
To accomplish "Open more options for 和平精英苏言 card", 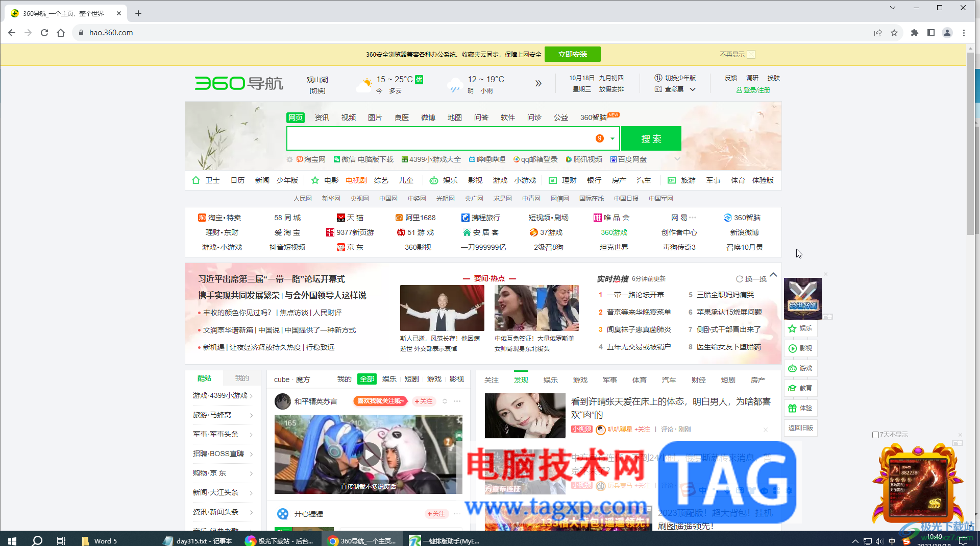I will pos(457,401).
